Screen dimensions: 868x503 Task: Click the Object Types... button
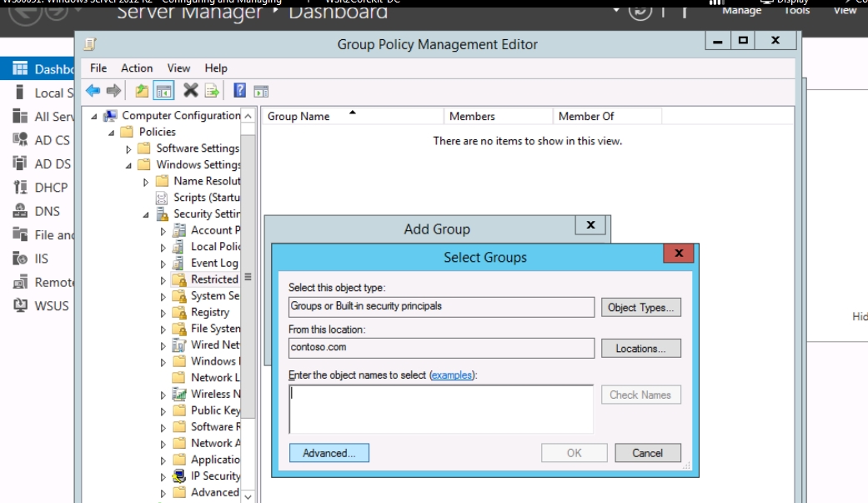[641, 308]
